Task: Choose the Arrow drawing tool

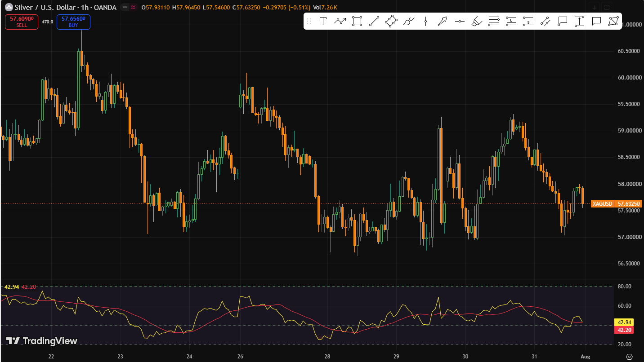Action: click(x=443, y=21)
